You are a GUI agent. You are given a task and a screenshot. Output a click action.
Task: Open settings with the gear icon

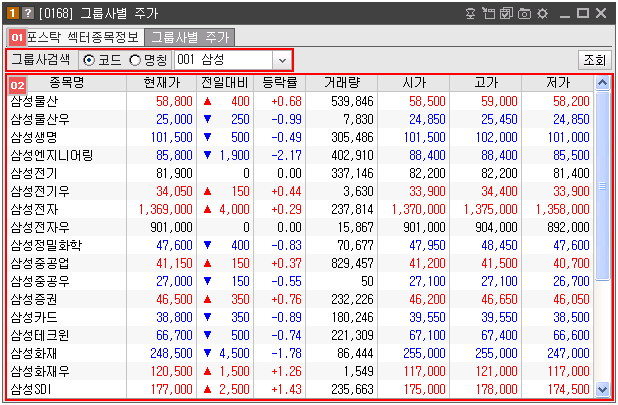542,13
